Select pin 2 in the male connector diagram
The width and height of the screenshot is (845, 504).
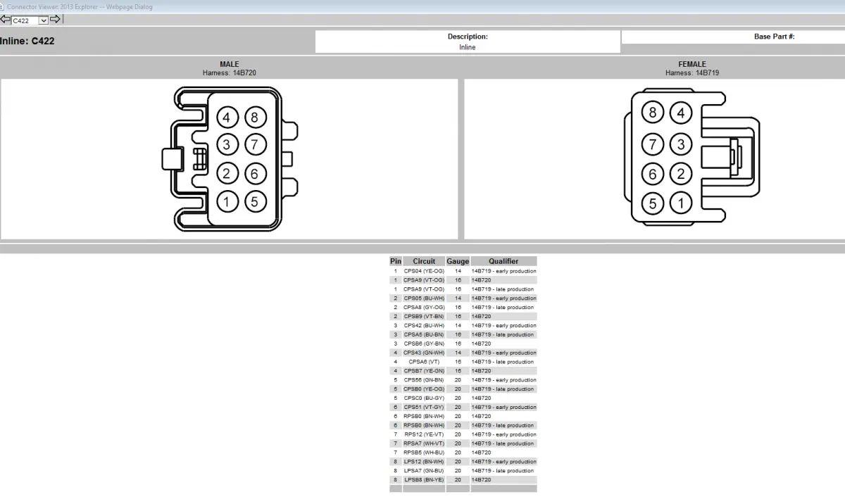pyautogui.click(x=227, y=173)
